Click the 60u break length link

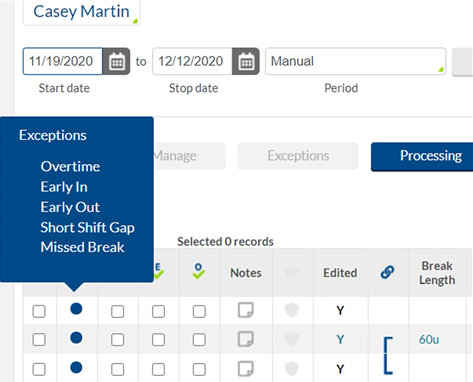point(429,340)
